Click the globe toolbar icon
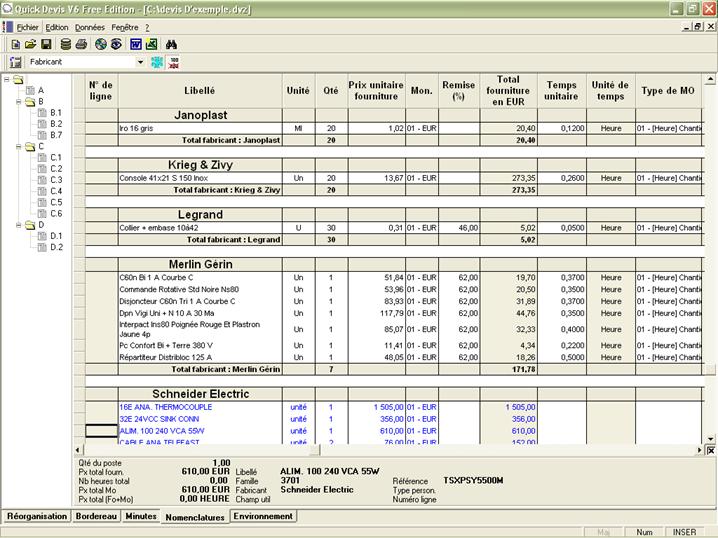The width and height of the screenshot is (718, 538). tap(100, 44)
